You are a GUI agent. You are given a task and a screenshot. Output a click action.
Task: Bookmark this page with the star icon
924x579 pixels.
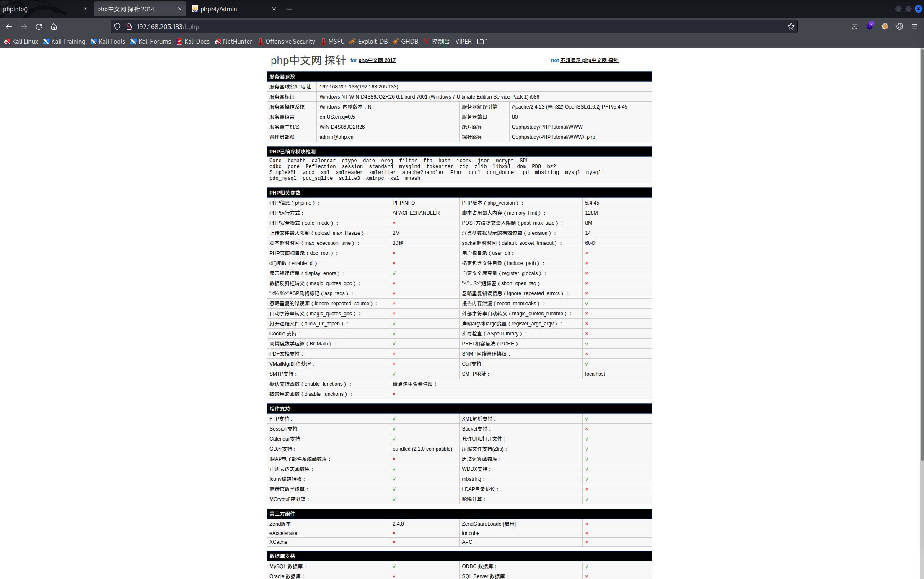[x=791, y=26]
